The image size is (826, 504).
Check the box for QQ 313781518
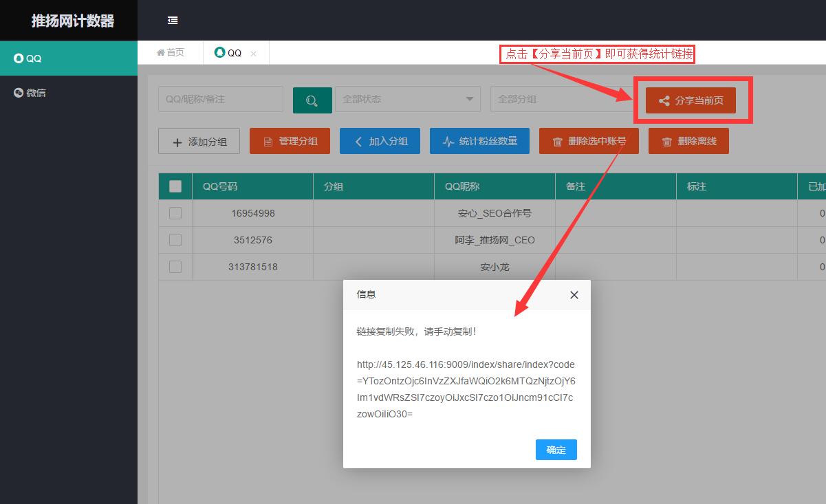175,267
